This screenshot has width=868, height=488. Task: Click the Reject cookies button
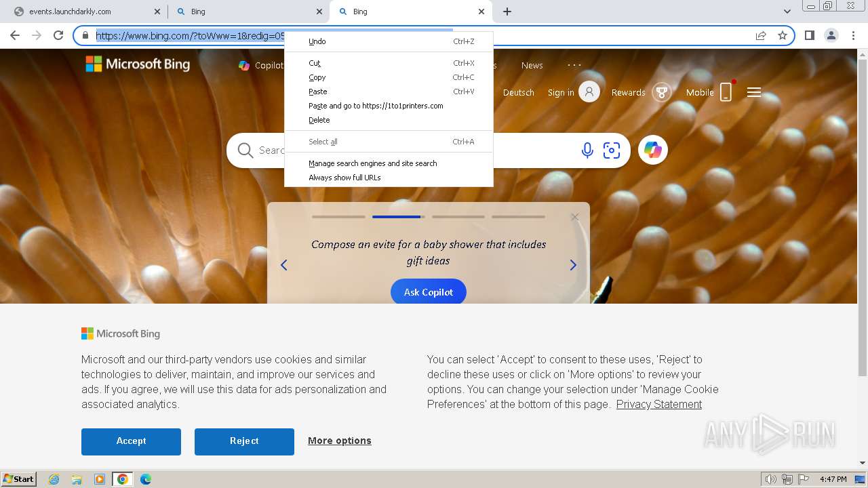(244, 441)
